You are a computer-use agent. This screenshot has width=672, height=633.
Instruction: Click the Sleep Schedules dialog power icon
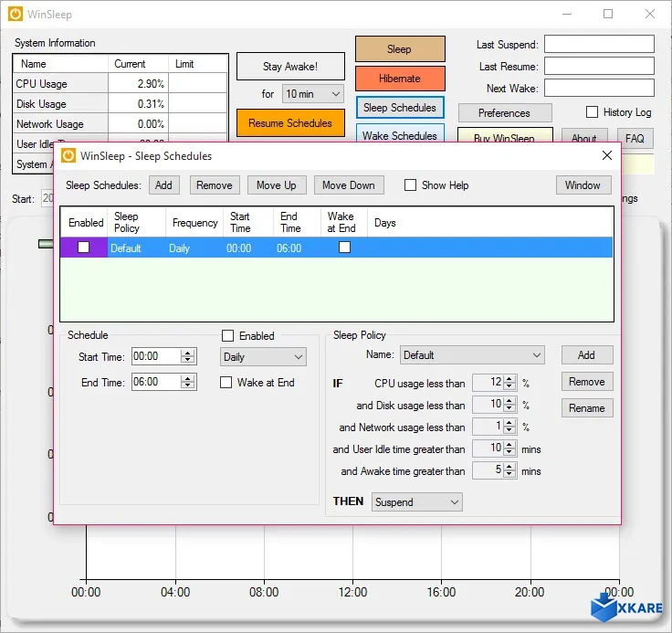pos(68,155)
